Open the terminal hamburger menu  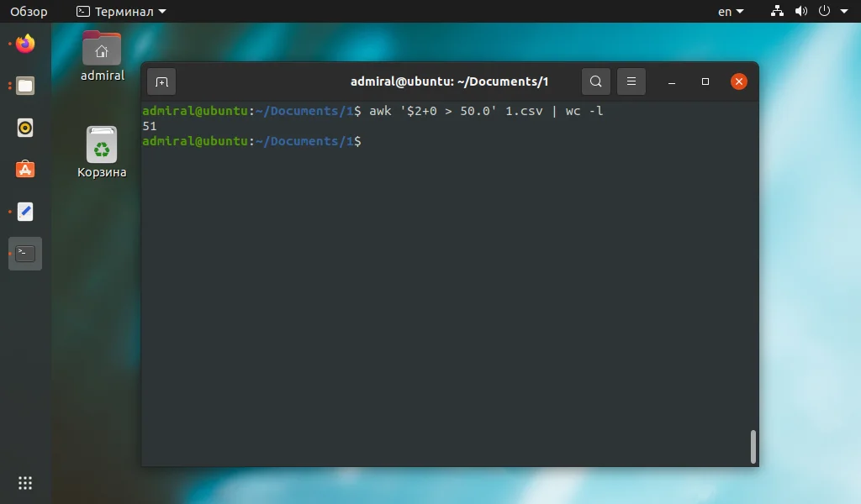click(x=631, y=81)
